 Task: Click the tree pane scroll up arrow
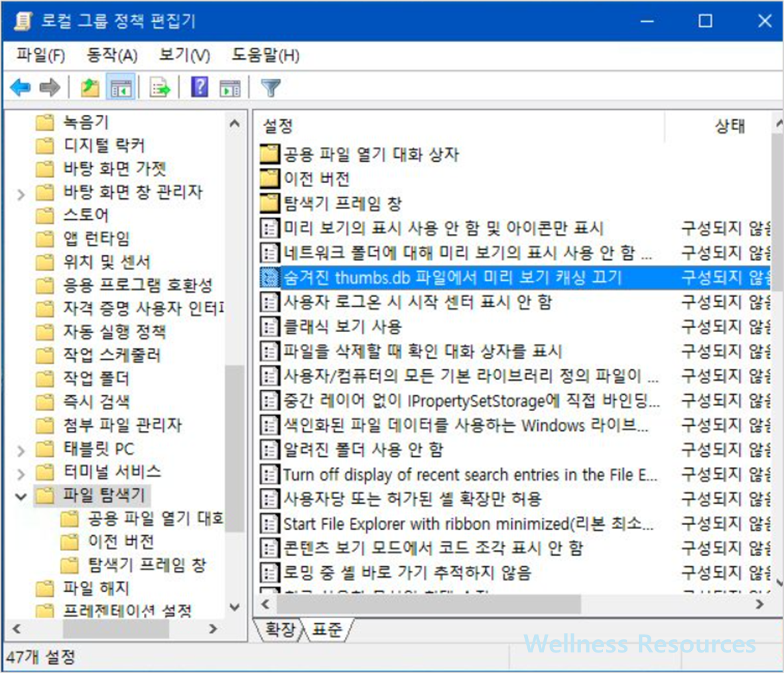coord(235,123)
